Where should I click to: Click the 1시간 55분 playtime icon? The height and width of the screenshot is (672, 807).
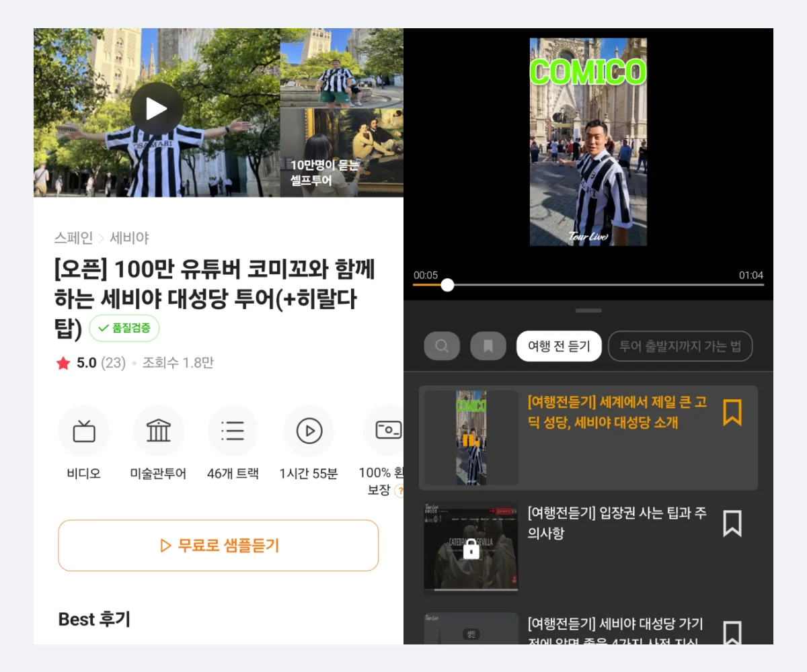pos(309,430)
